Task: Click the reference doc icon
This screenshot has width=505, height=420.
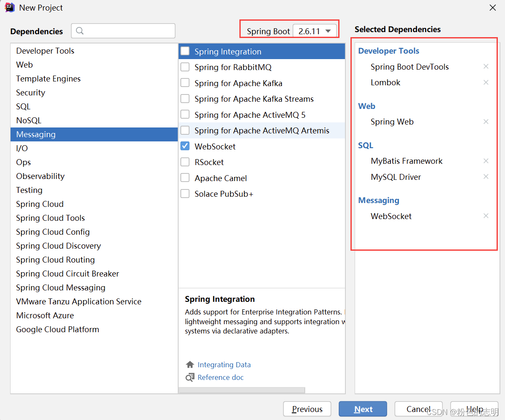Action: pos(190,377)
